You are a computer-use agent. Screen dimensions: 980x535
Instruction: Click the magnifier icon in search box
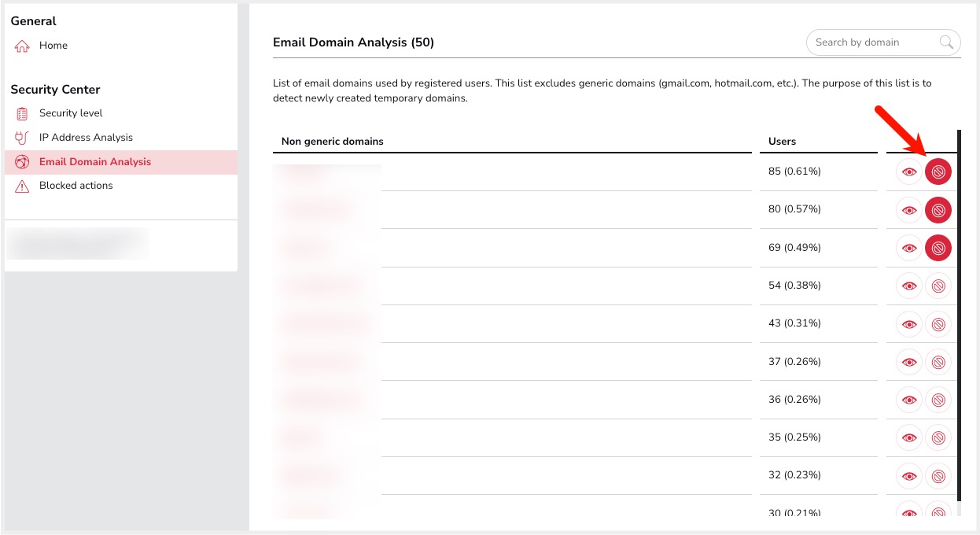(947, 42)
